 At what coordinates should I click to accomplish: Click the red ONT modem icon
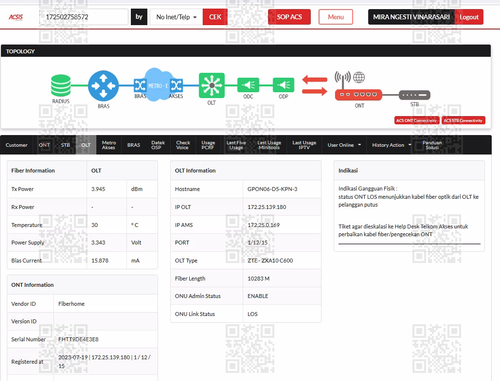(x=358, y=95)
